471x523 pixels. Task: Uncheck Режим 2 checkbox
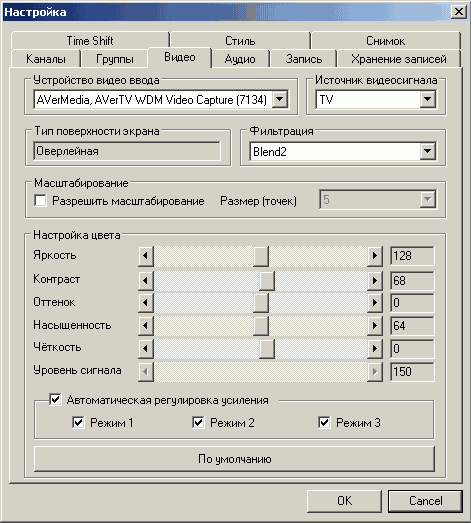point(198,423)
